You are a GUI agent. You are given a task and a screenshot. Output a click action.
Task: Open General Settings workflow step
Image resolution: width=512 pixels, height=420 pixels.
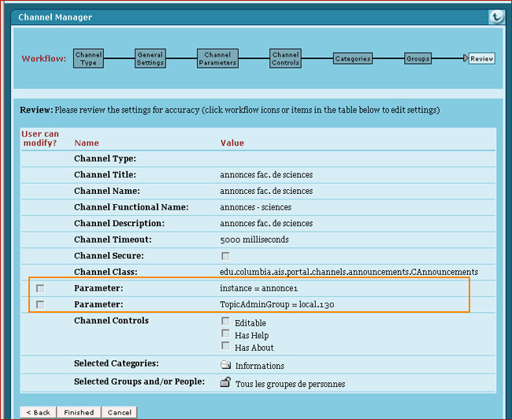(x=150, y=59)
